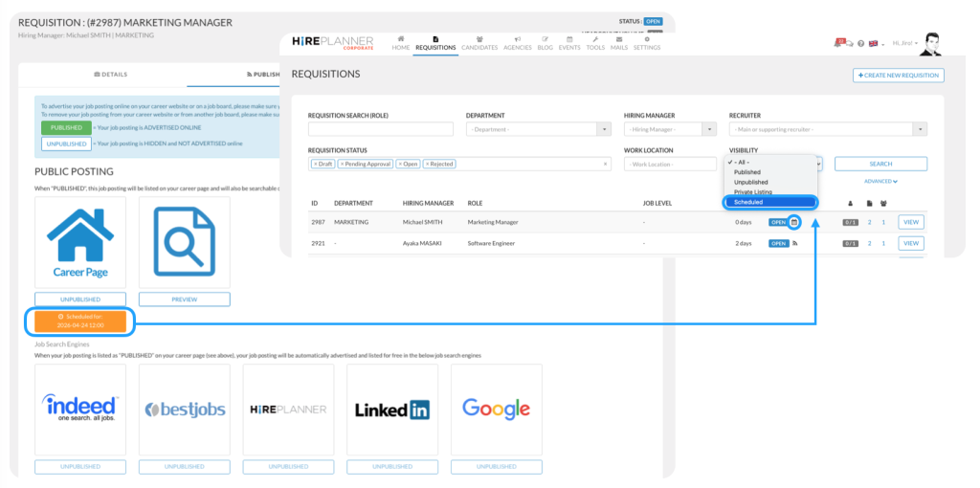The height and width of the screenshot is (488, 980).
Task: Open the Tools wrench menu
Action: pos(595,42)
